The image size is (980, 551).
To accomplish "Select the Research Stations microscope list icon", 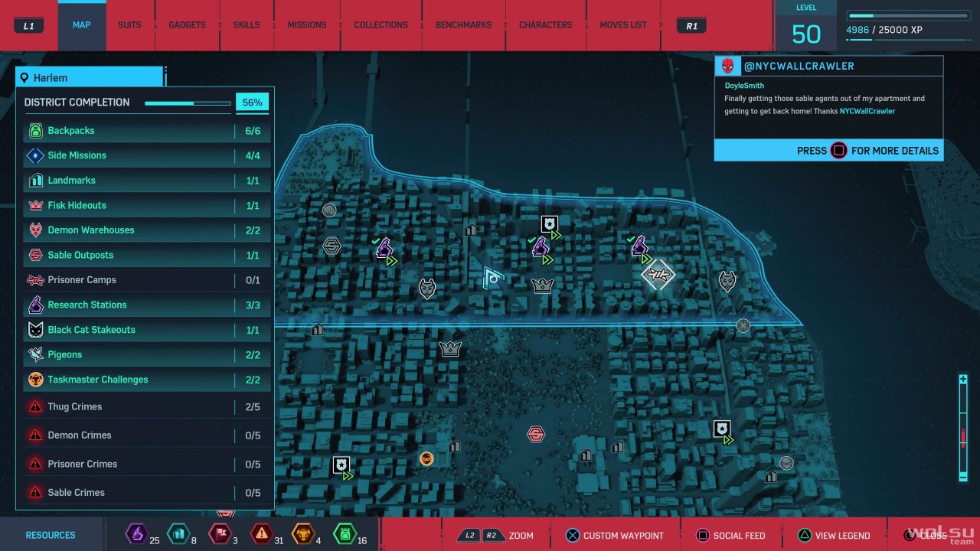I will pos(35,305).
